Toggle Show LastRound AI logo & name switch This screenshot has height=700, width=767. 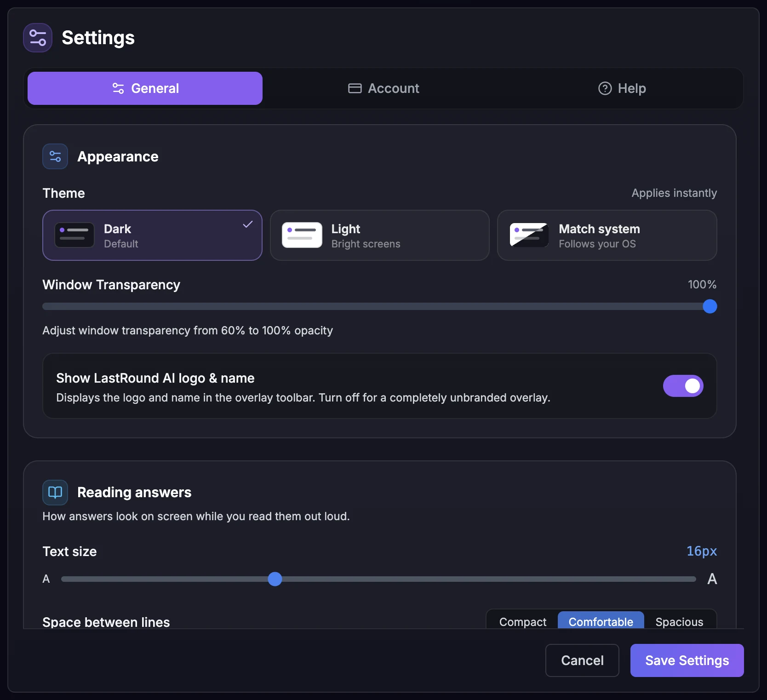pos(683,386)
